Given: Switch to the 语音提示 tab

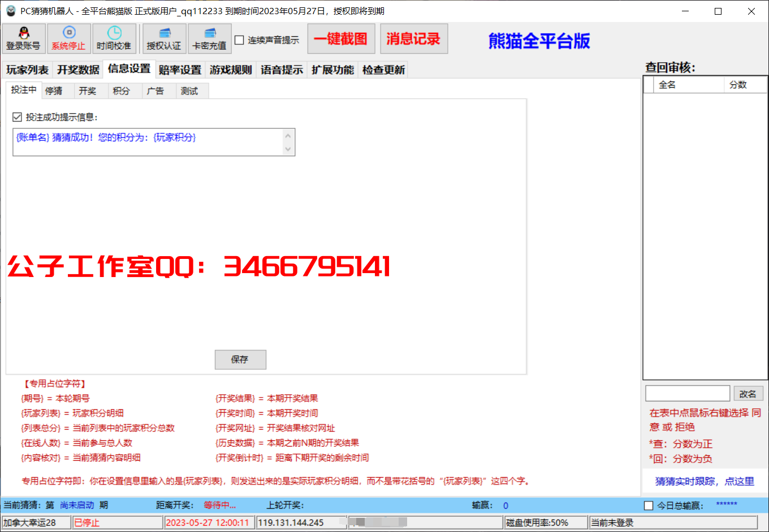Looking at the screenshot, I should point(282,70).
